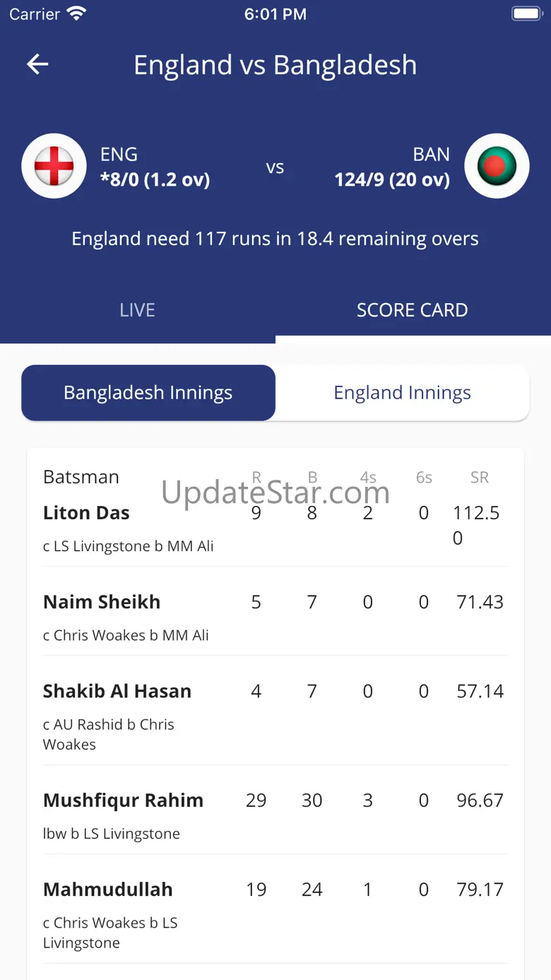
Task: Open the SCORE CARD tab
Action: pyautogui.click(x=412, y=310)
